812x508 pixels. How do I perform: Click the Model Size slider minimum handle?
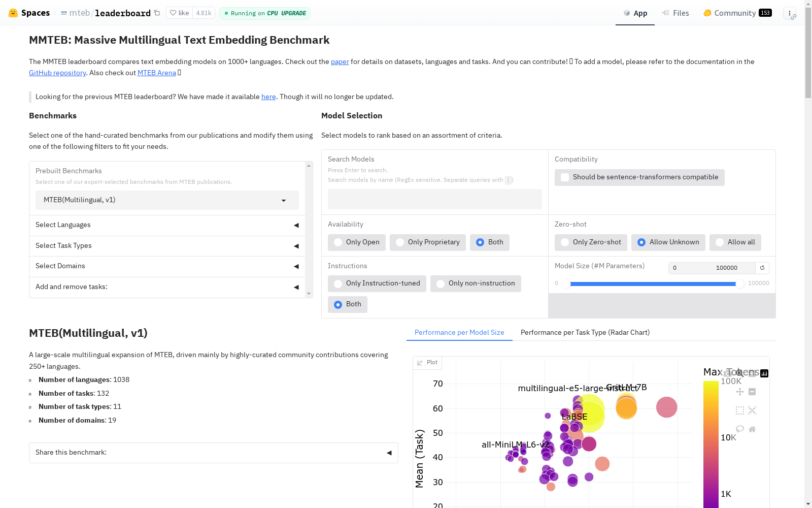566,284
